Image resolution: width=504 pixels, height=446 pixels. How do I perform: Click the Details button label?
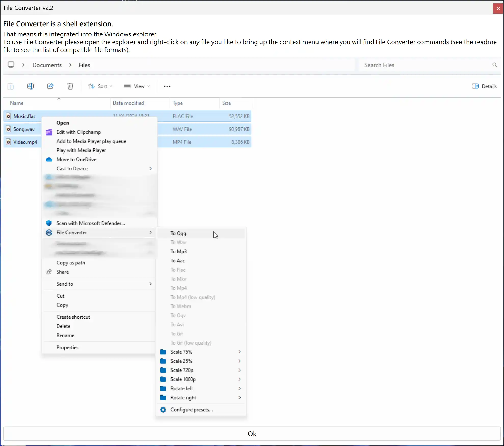point(489,86)
